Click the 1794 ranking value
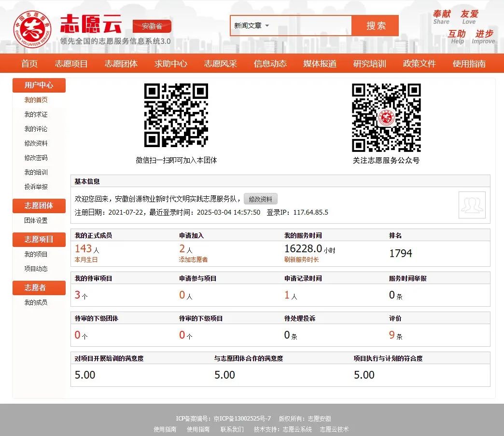The image size is (504, 436). click(x=401, y=253)
